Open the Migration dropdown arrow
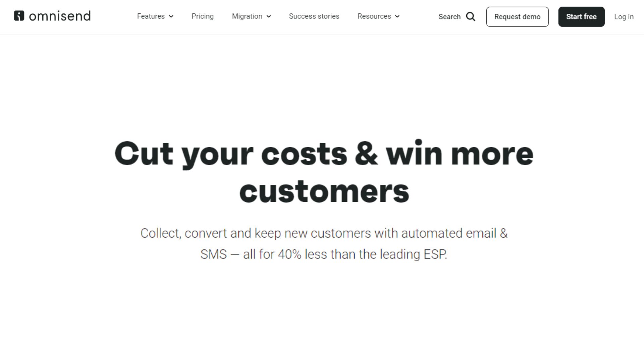Viewport: 644px width, 362px height. pyautogui.click(x=269, y=17)
